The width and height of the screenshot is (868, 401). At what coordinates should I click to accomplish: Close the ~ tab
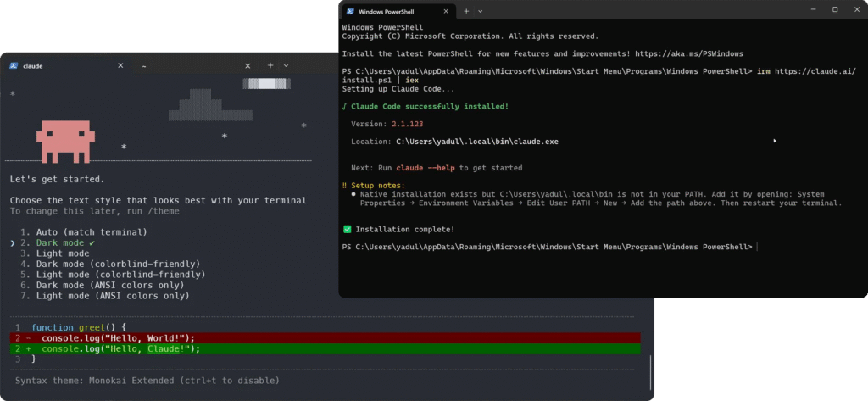tap(248, 65)
